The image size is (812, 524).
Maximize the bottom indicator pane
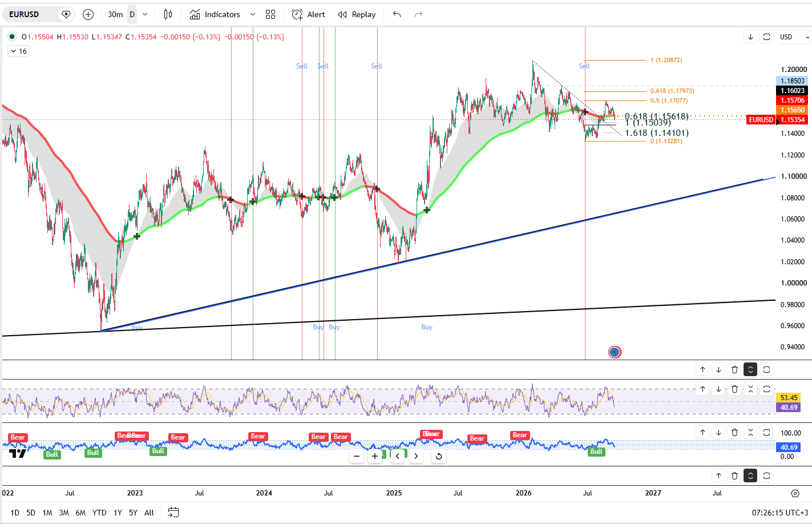coord(766,475)
